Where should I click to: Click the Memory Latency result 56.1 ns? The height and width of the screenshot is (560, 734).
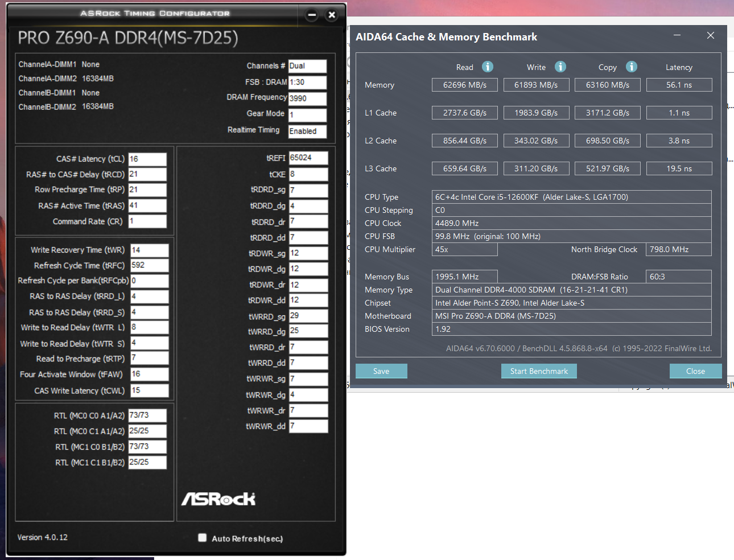tap(679, 85)
